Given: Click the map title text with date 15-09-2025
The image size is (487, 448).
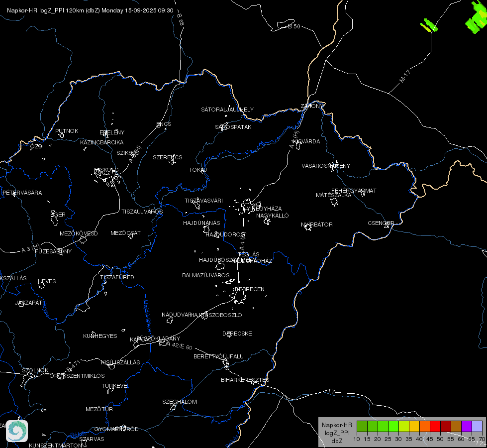Looking at the screenshot, I should 90,10.
